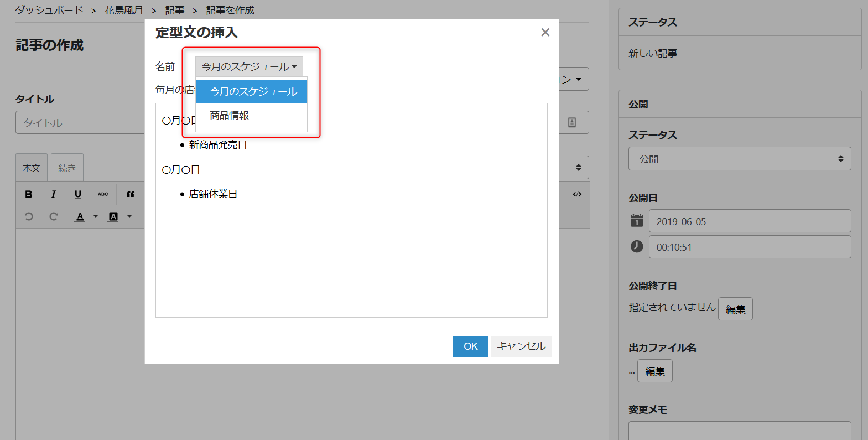
Task: Toggle italic formatting in editor toolbar
Action: (53, 194)
